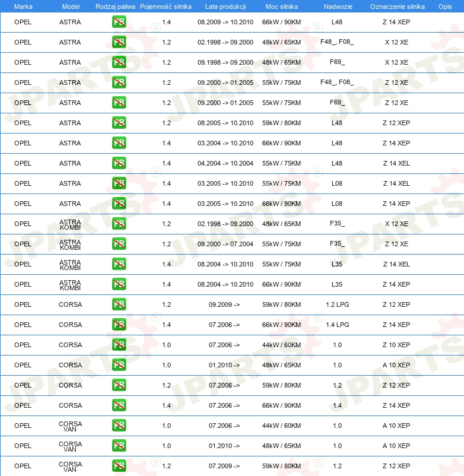This screenshot has width=464, height=476.
Task: Select fuel type icon for Astra 04.2004 -> 10.2004
Action: (119, 163)
